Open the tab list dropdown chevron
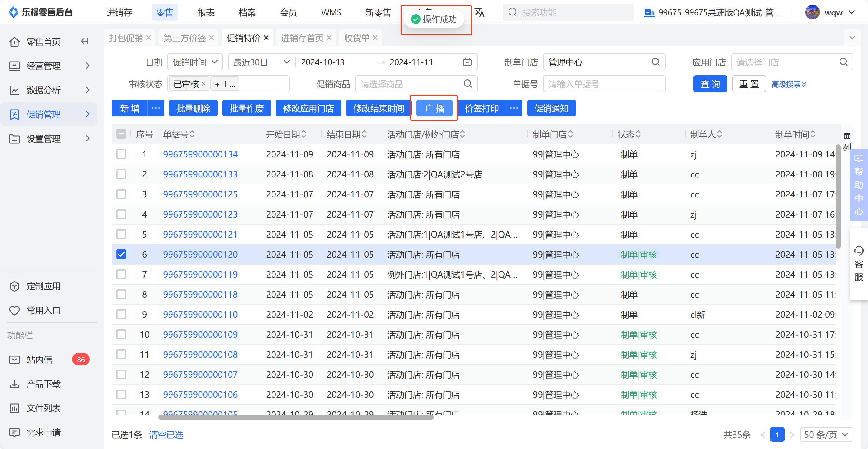 tap(852, 37)
